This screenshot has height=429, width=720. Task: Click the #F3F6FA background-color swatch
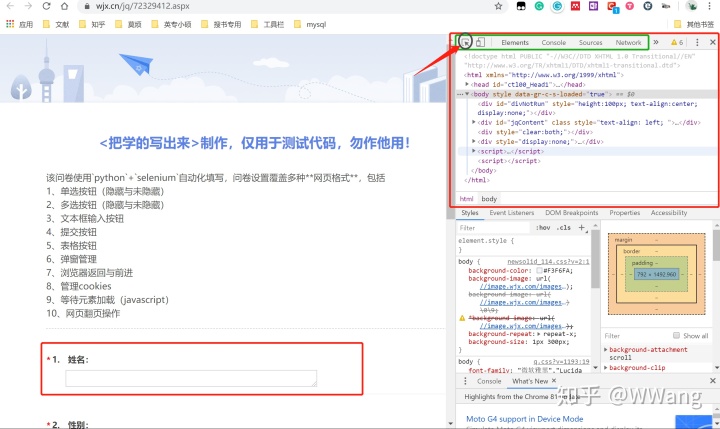[539, 271]
